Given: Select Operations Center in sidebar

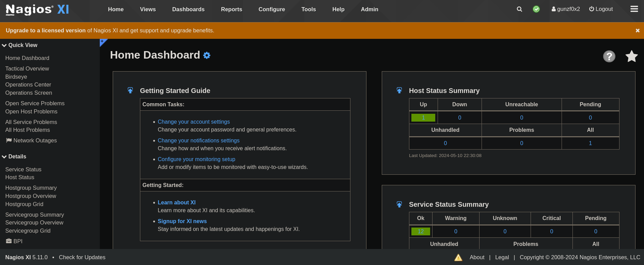Looking at the screenshot, I should tap(28, 84).
